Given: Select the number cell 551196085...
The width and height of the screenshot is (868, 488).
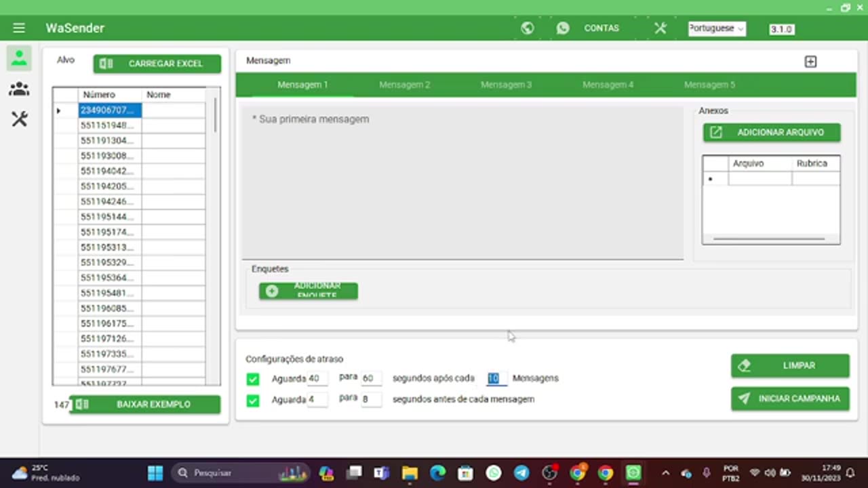Looking at the screenshot, I should [110, 308].
